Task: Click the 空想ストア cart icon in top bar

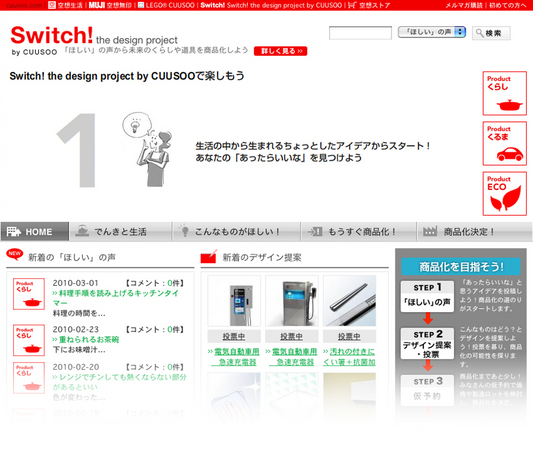Action: click(352, 5)
